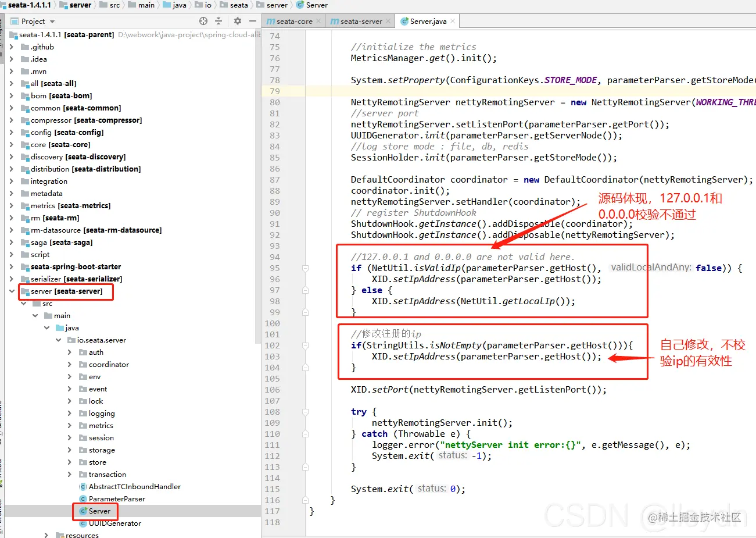Viewport: 756px width, 538px height.
Task: Select the metadata folder
Action: click(x=46, y=194)
